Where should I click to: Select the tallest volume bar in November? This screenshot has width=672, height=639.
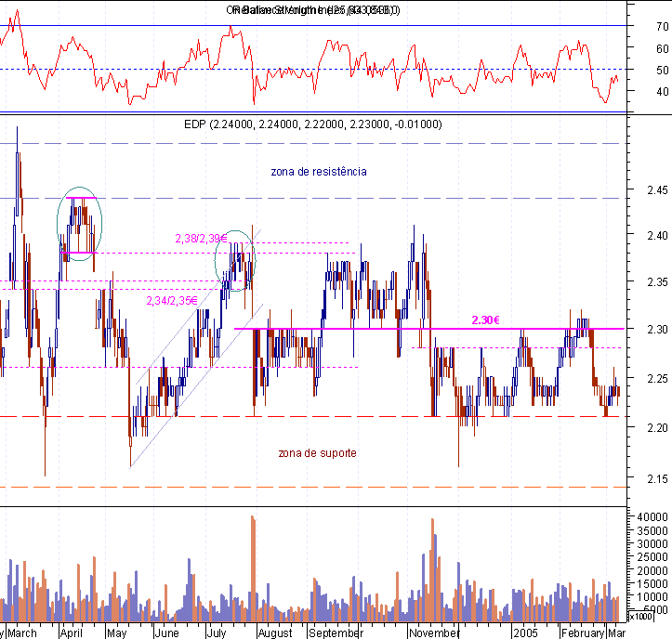(x=432, y=570)
